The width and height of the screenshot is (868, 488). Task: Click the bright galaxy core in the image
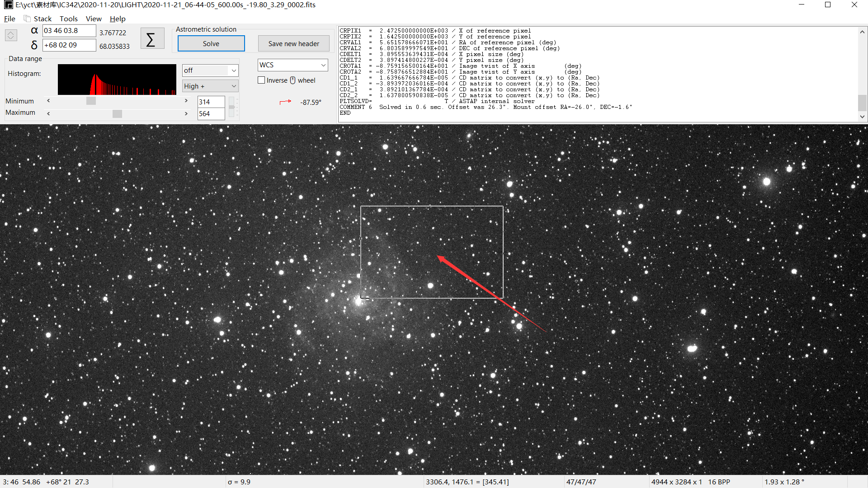(359, 301)
